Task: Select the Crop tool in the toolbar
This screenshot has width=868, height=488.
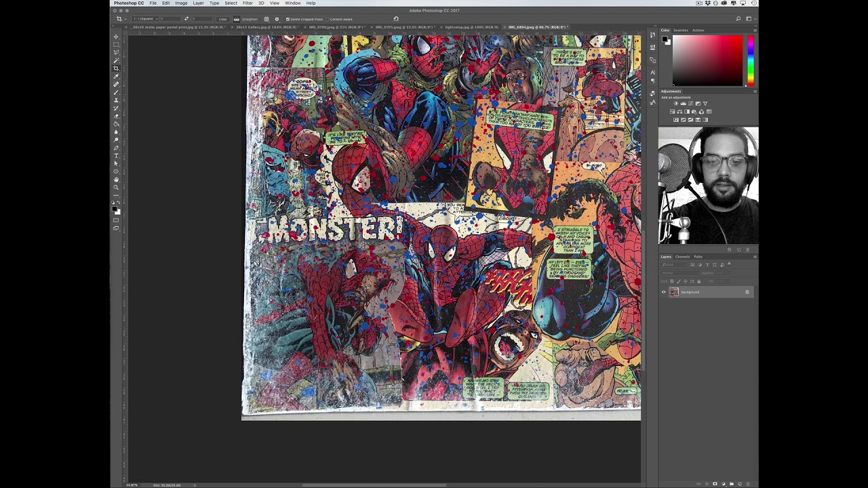Action: coord(116,68)
